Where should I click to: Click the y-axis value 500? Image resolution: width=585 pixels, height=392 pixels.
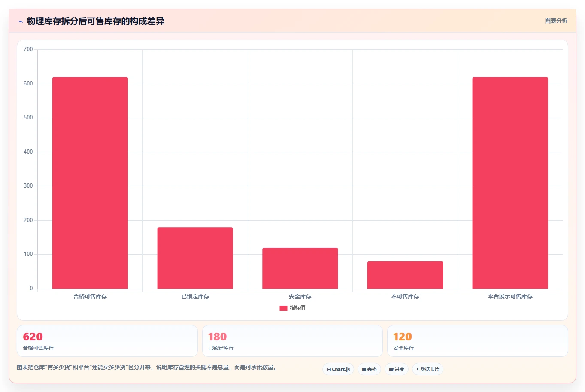[x=28, y=118]
